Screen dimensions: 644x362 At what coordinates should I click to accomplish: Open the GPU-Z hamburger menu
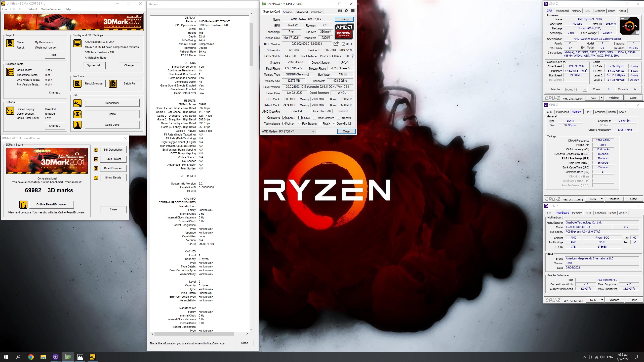pos(353,11)
